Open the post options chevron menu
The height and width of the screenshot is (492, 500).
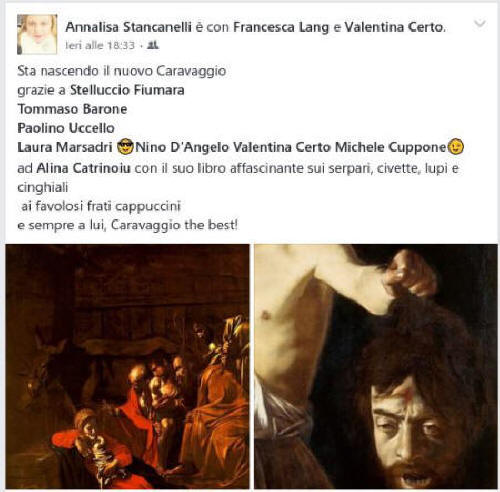(480, 24)
